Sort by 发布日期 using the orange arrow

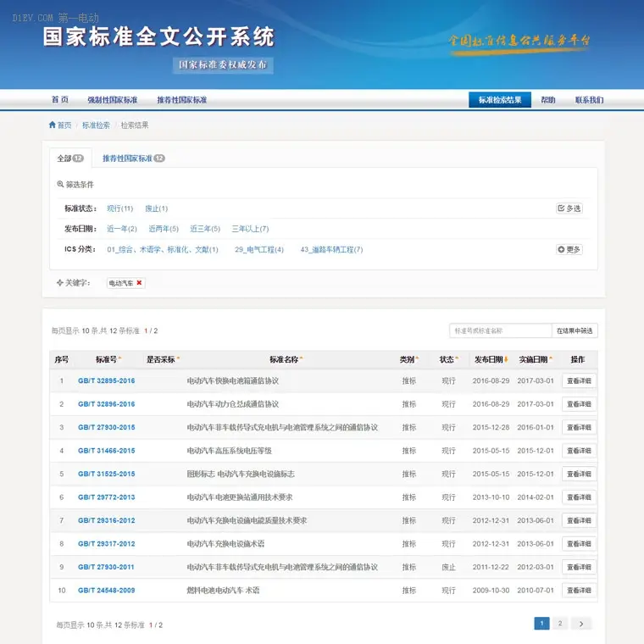506,359
